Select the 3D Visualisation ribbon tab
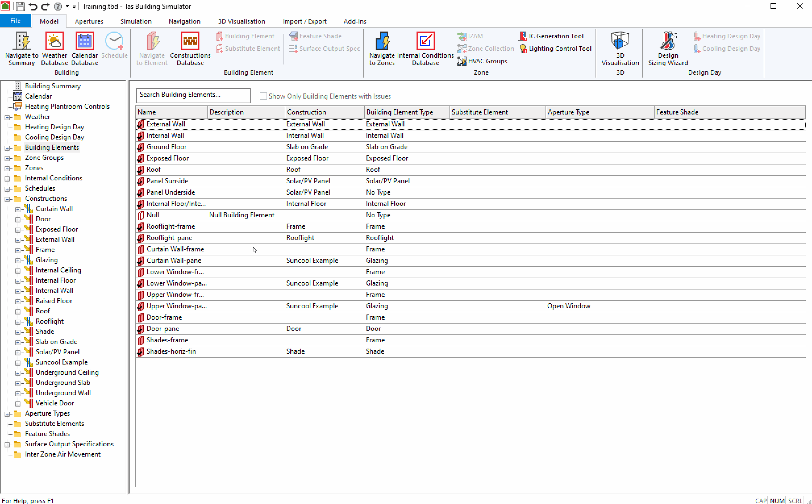 click(241, 21)
